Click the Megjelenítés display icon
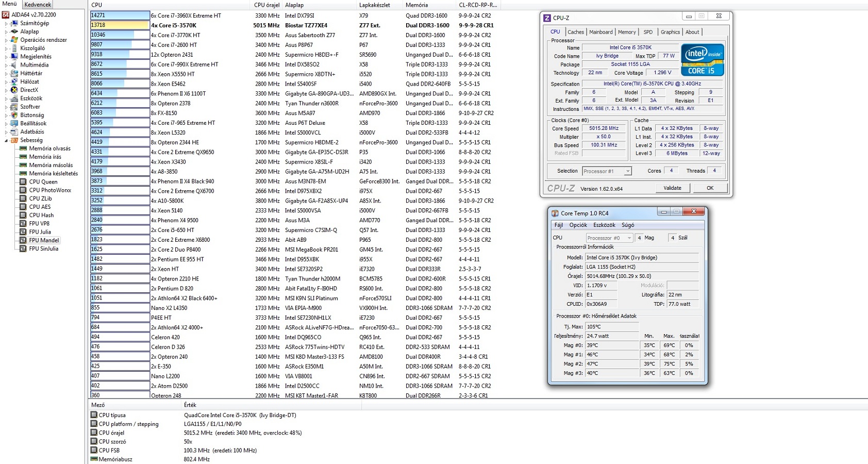The height and width of the screenshot is (464, 868). (x=14, y=57)
